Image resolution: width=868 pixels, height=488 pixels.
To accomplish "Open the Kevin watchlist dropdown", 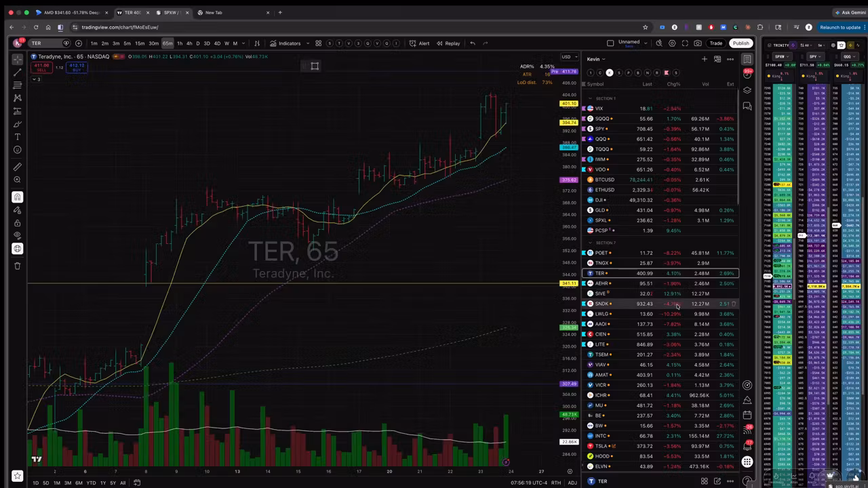I will [x=596, y=59].
